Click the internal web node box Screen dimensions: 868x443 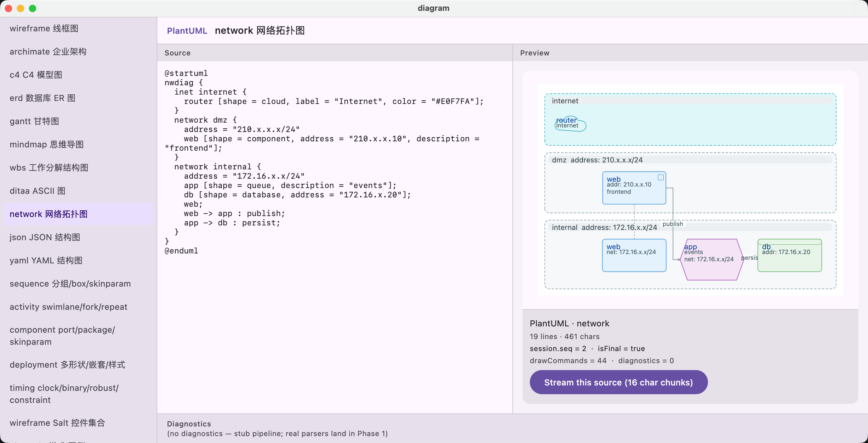tap(634, 255)
